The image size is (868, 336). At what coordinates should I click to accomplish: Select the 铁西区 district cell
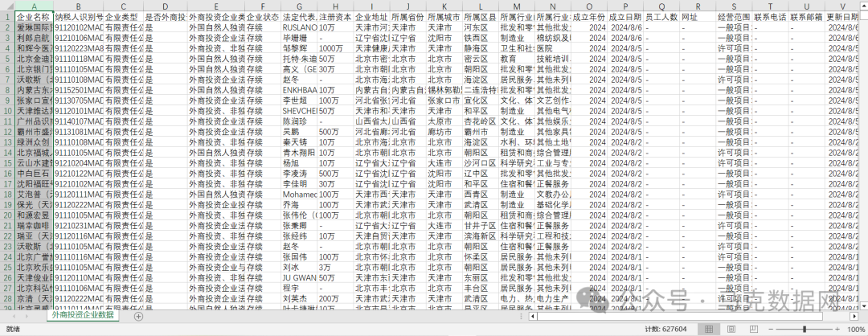click(480, 38)
